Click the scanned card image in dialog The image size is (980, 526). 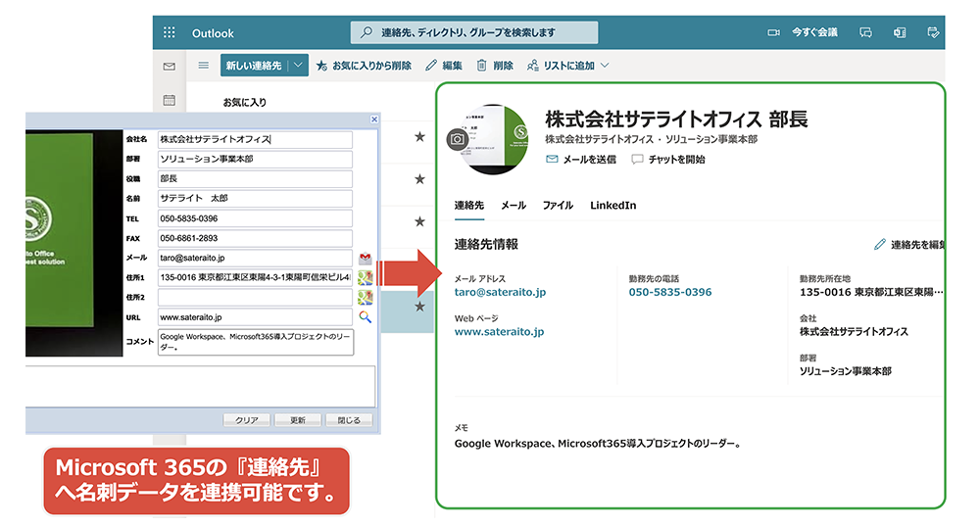pyautogui.click(x=73, y=243)
